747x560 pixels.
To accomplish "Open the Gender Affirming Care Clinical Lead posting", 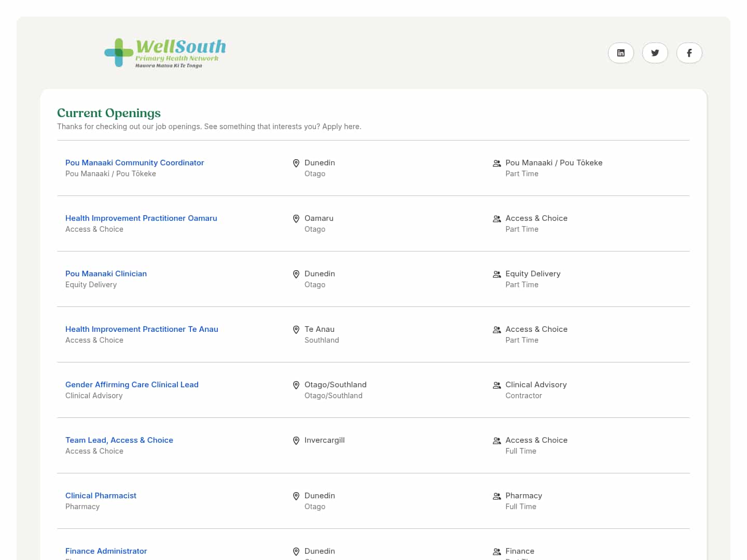I will coord(132,384).
